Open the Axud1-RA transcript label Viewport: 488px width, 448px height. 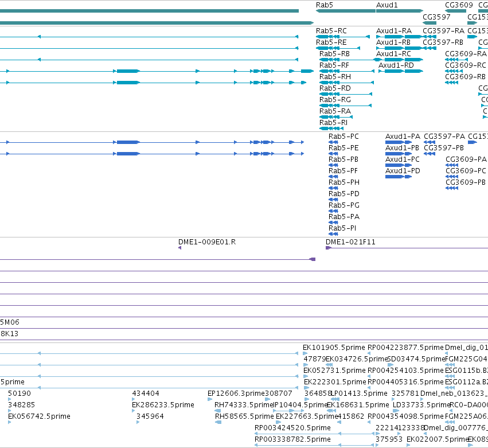394,31
